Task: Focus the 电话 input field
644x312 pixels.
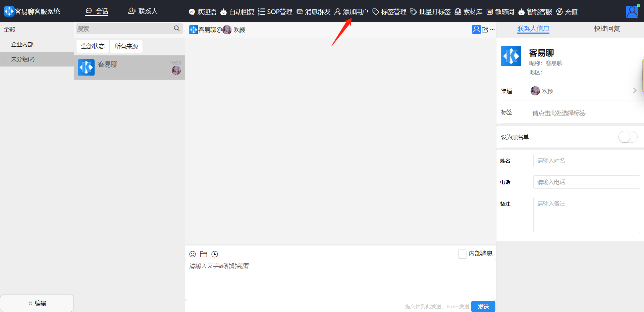Action: click(x=587, y=182)
